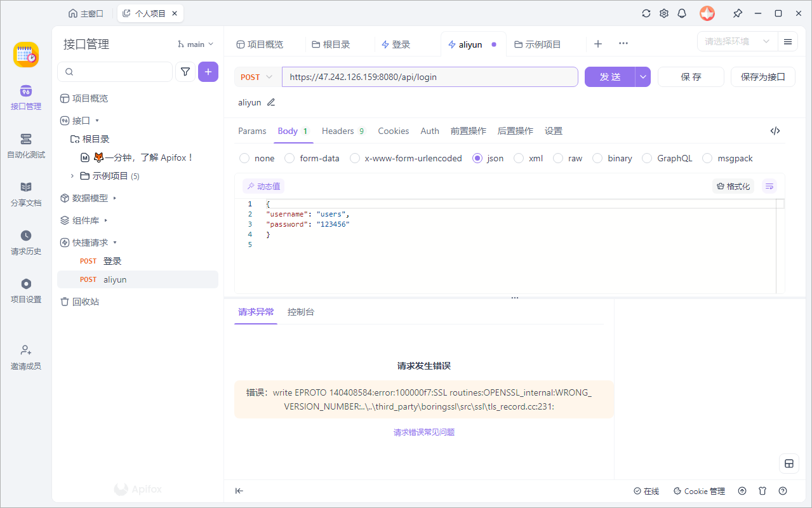Open the main branch dropdown
This screenshot has height=508, width=812.
point(196,44)
